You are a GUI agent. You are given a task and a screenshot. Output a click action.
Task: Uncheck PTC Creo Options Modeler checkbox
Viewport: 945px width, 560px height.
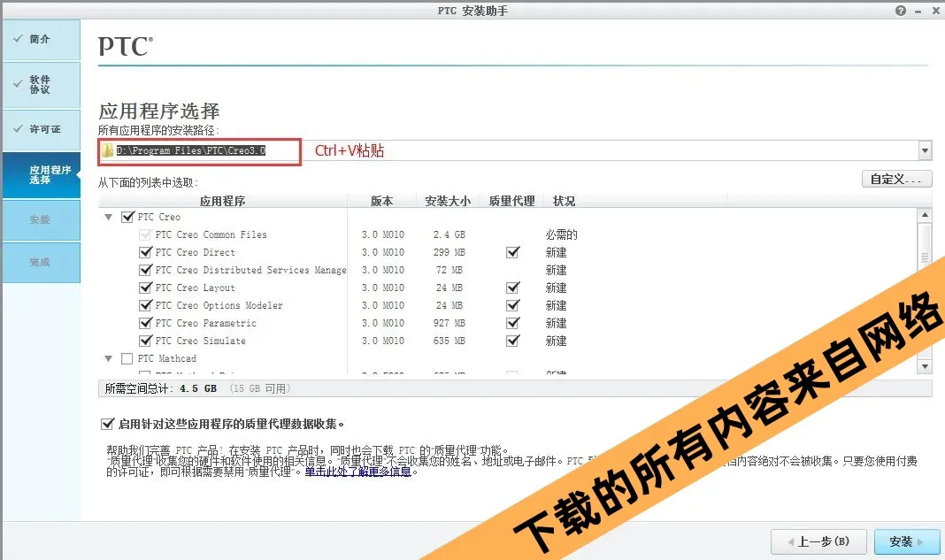[x=145, y=305]
